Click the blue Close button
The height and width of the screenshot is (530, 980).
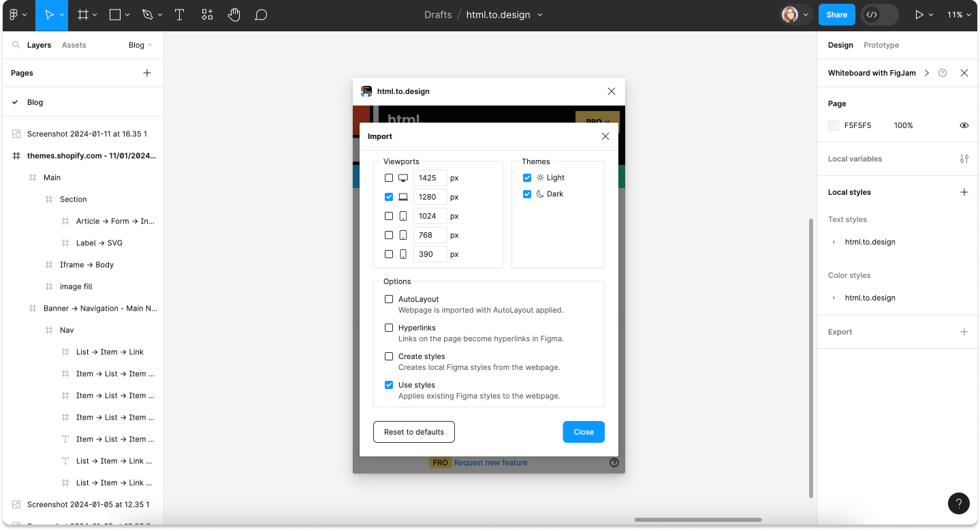pos(584,432)
